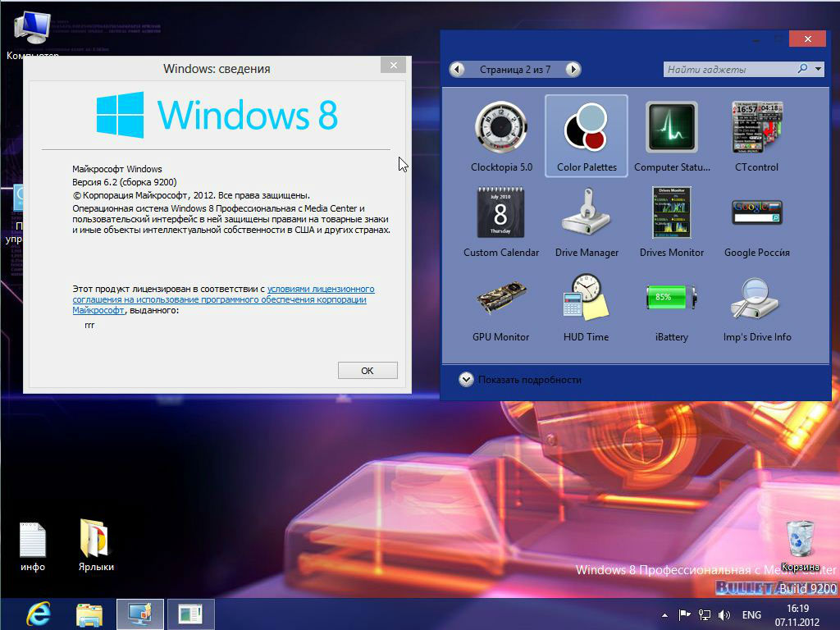
Task: Select the Clocktopia 5.0 gadget
Action: click(x=501, y=137)
